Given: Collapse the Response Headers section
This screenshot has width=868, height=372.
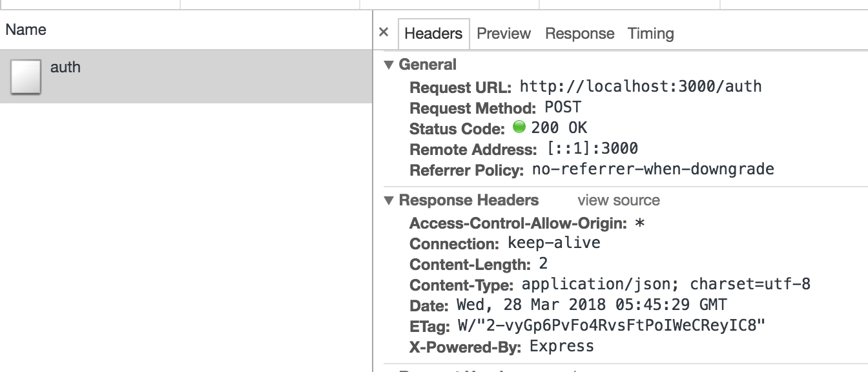Looking at the screenshot, I should [x=388, y=200].
